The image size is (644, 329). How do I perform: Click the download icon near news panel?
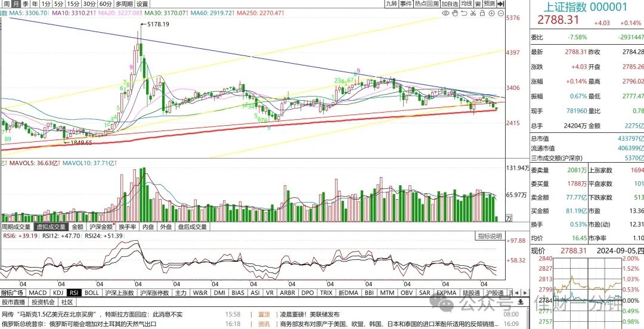click(521, 302)
